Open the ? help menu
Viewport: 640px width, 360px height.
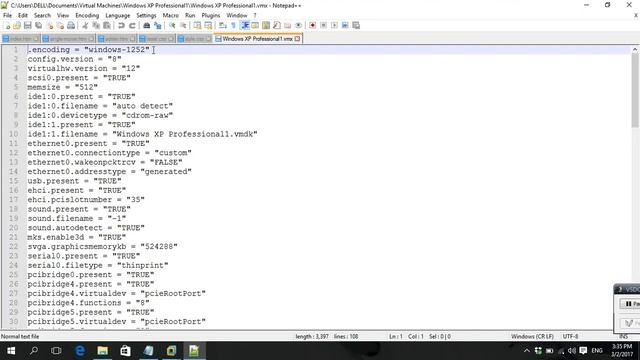click(x=255, y=15)
